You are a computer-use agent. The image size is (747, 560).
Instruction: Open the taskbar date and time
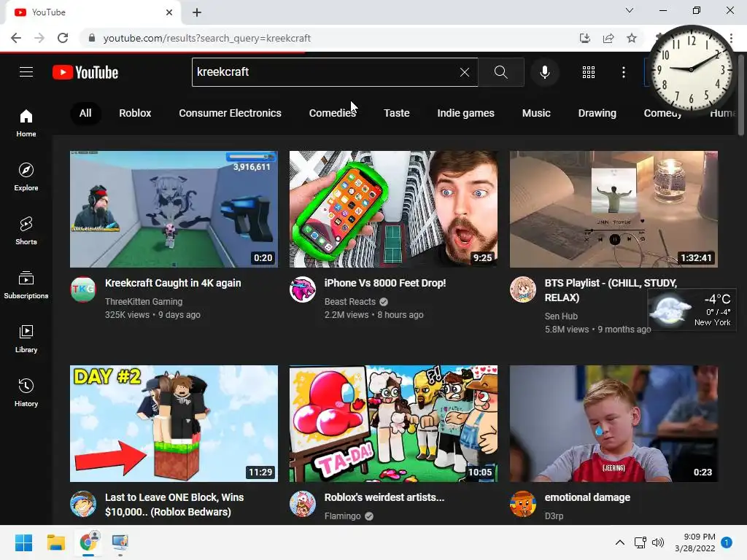pos(695,542)
